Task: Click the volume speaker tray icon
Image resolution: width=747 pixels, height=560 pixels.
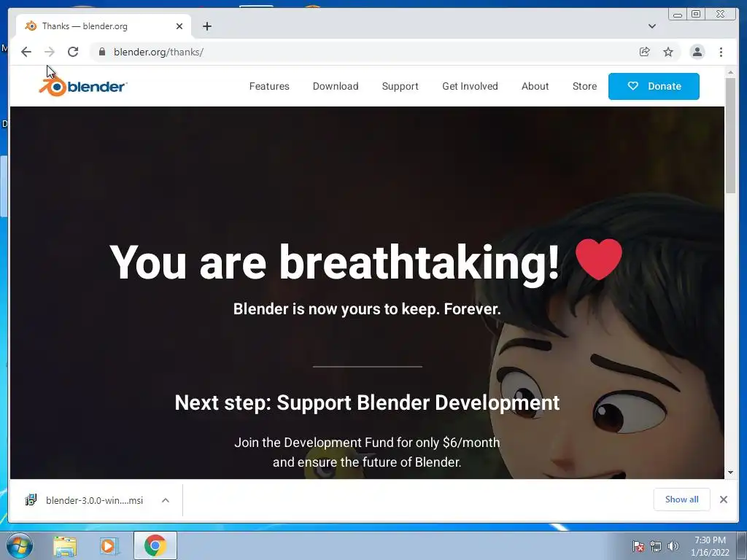Action: pyautogui.click(x=673, y=545)
